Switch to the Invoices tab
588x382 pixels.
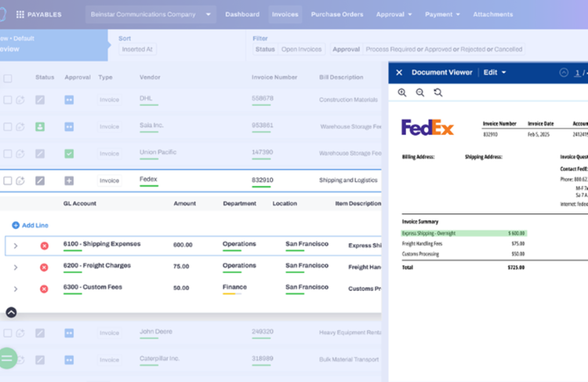285,14
